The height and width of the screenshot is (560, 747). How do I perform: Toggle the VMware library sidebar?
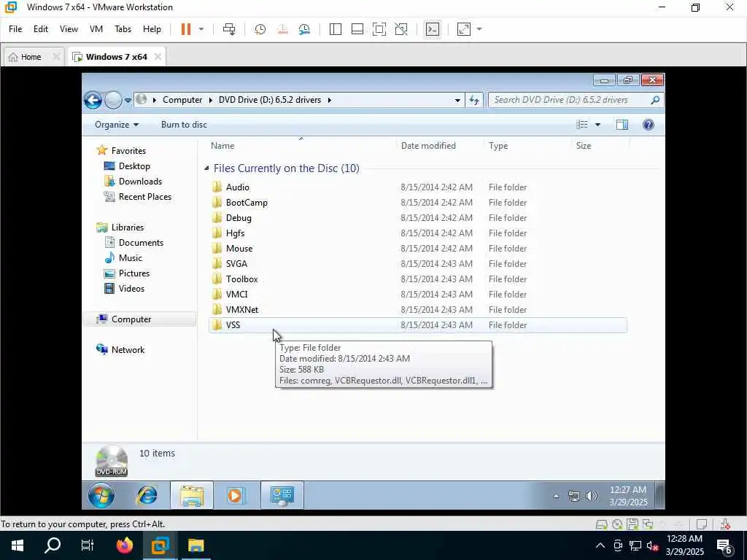[x=336, y=29]
